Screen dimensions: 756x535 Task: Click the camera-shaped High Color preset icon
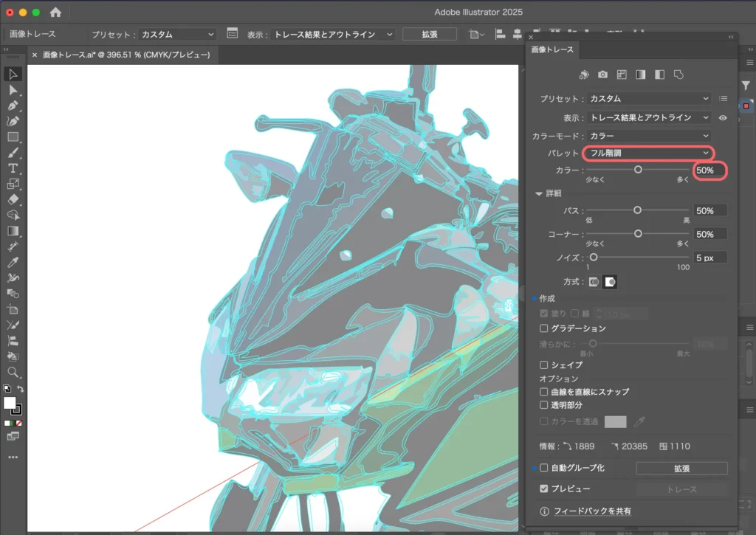click(x=603, y=75)
